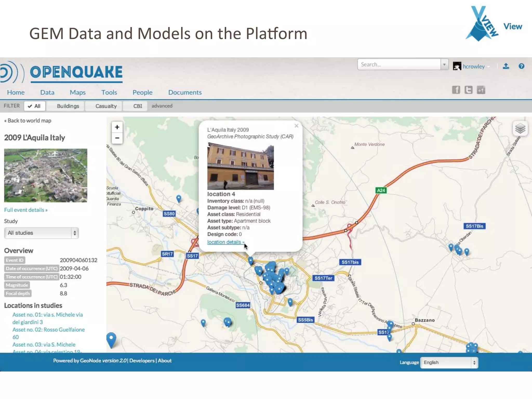Open Asset no. 02 Rosso Guelfaione
The height and width of the screenshot is (399, 532).
pyautogui.click(x=49, y=333)
